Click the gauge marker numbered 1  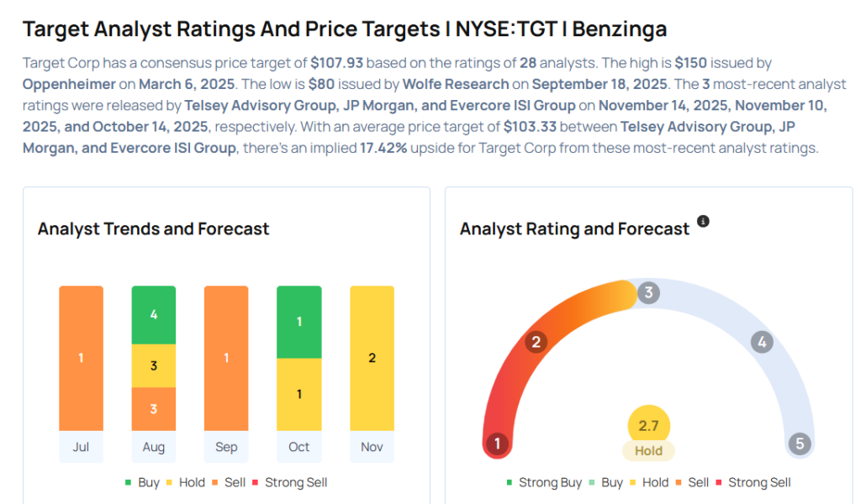(498, 444)
